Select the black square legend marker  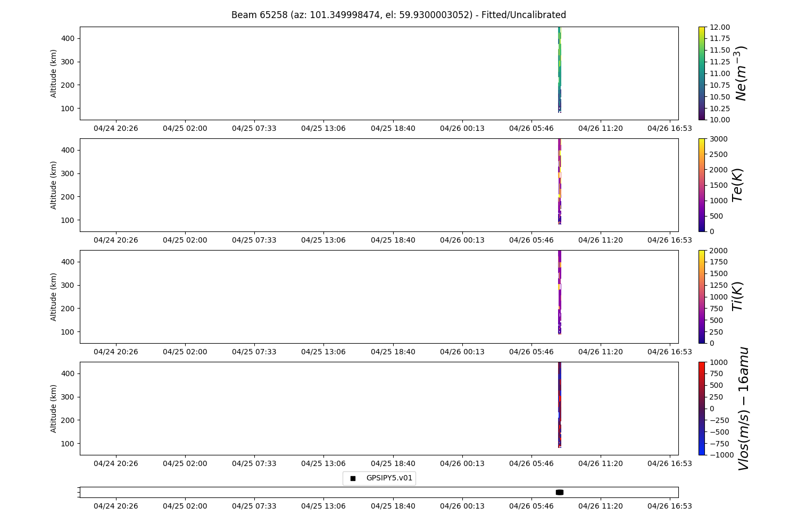tap(353, 478)
